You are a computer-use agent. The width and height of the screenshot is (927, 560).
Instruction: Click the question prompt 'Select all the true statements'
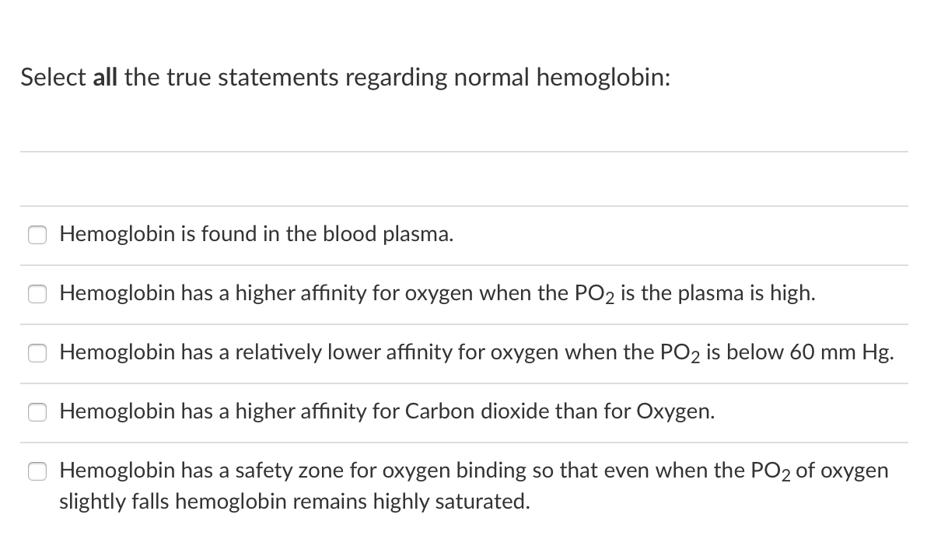346,78
